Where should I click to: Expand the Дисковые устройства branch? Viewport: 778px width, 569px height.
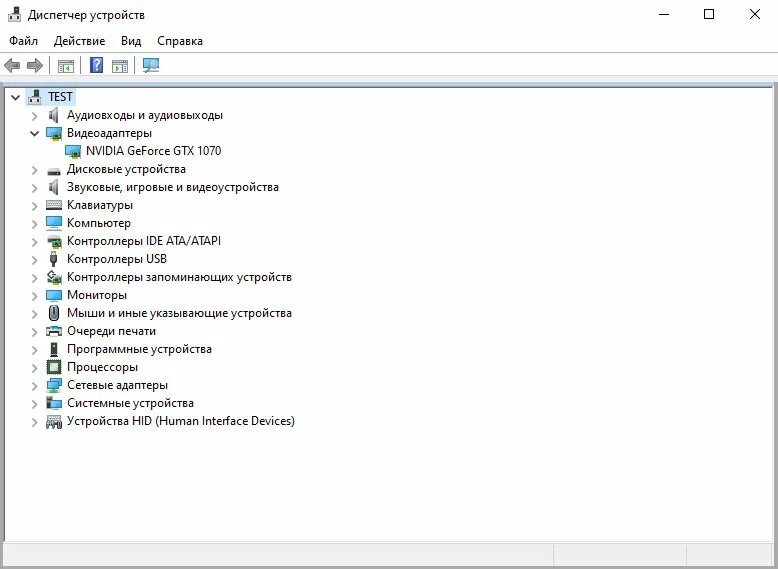[34, 170]
